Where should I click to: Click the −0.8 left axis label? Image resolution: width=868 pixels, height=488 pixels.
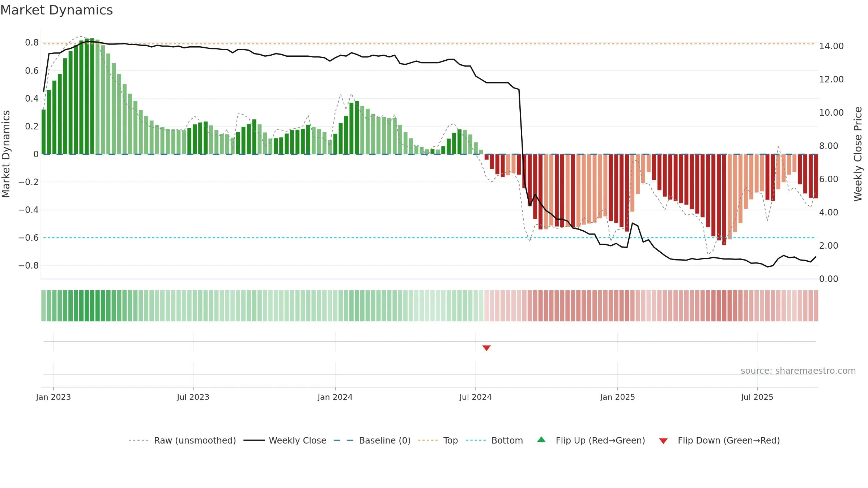(x=29, y=266)
